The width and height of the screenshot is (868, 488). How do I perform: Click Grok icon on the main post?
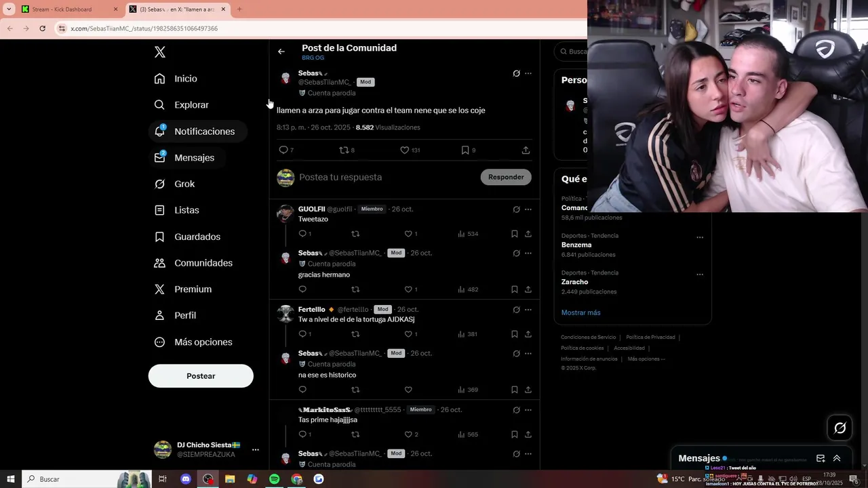[516, 73]
